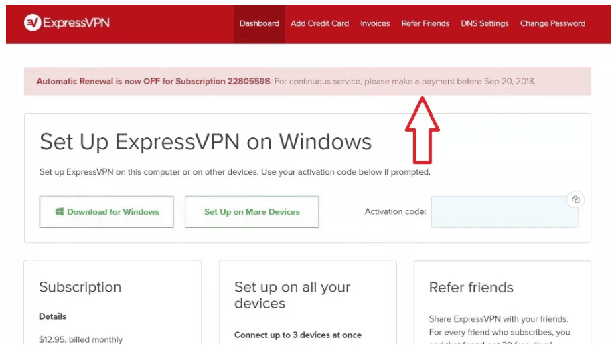The image size is (612, 364).
Task: Open DNS Settings from the top menu
Action: [x=485, y=23]
